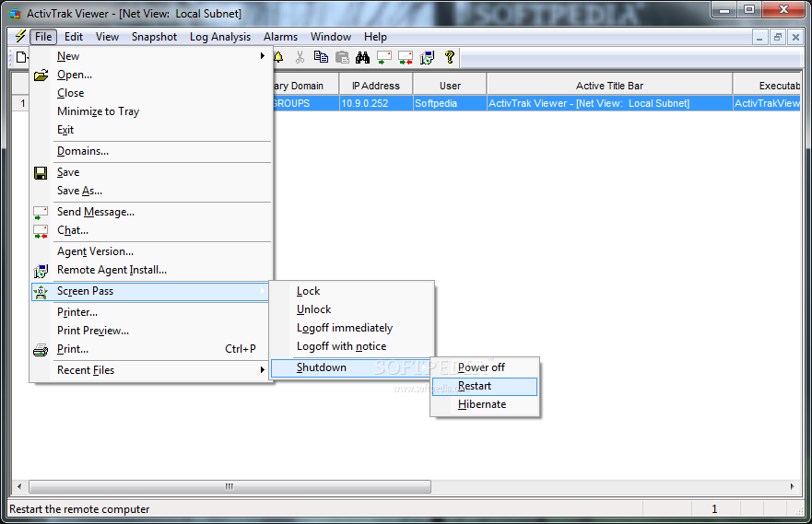Click the 10.9.0.252 cell
812x524 pixels.
(x=376, y=103)
